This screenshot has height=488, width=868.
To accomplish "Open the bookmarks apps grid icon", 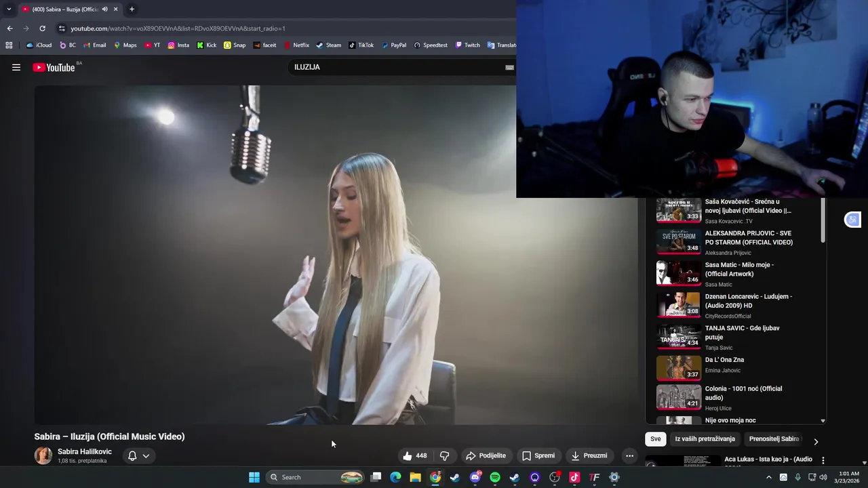I will point(9,45).
